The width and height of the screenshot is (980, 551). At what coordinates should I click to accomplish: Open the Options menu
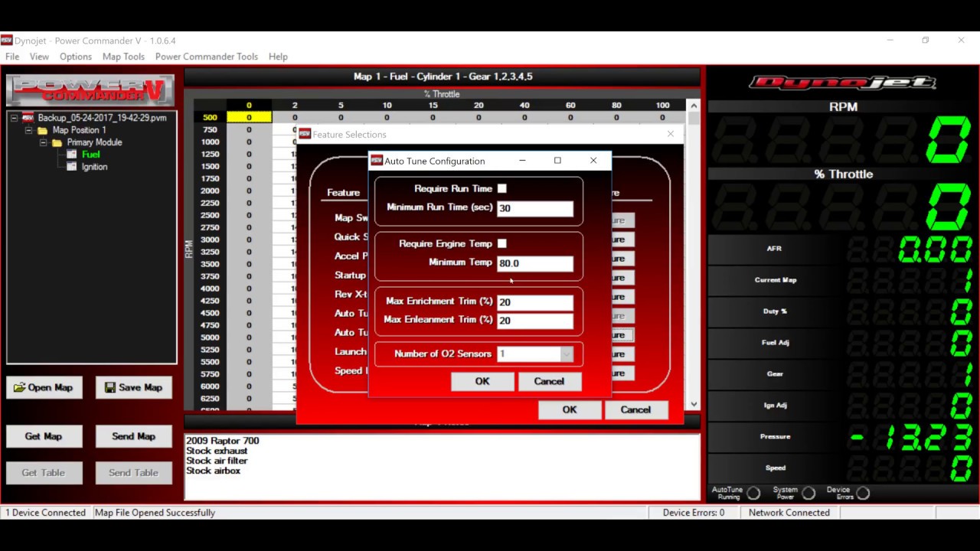76,57
